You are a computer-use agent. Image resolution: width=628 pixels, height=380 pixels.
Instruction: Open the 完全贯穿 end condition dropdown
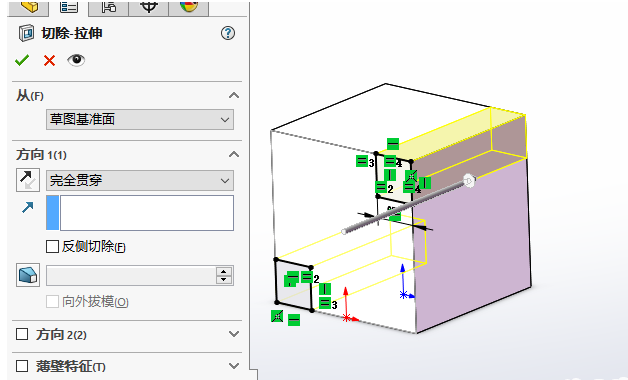140,181
